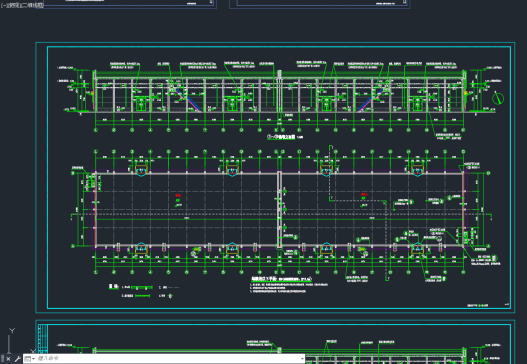Expand command history arrow at right of command line
The width and height of the screenshot is (527, 364).
point(302,359)
